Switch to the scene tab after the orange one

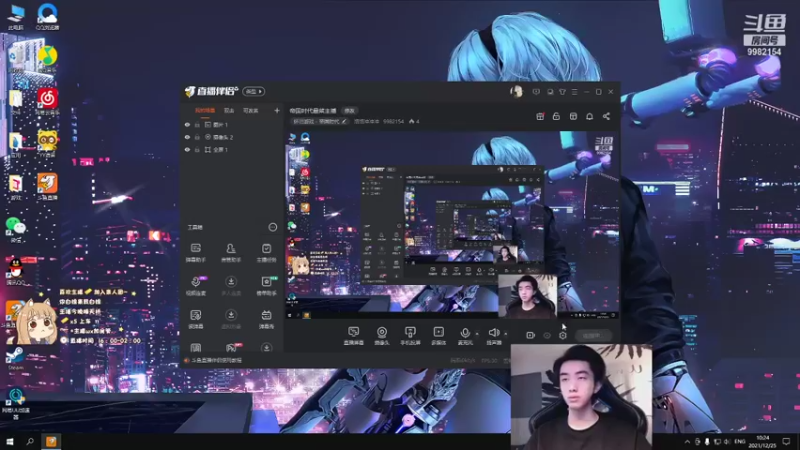[229, 110]
